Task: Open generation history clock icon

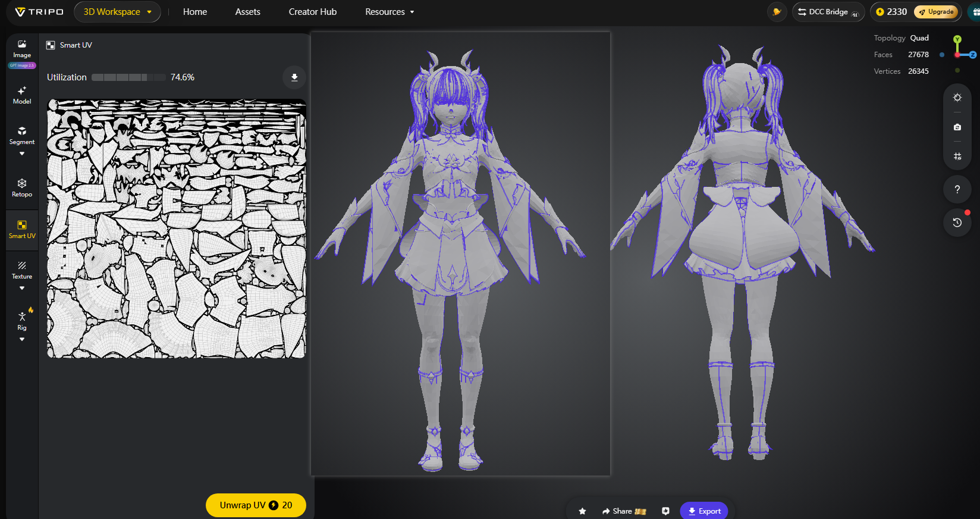Action: click(957, 223)
